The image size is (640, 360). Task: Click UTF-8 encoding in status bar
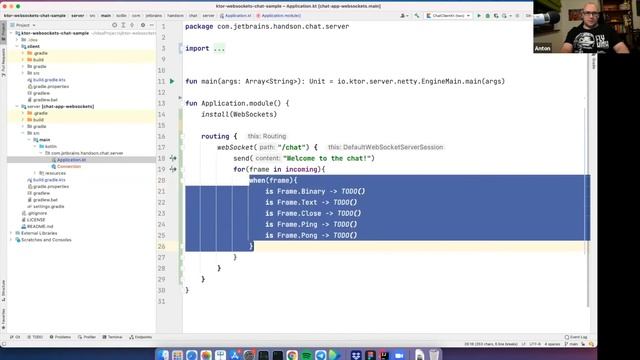535,344
